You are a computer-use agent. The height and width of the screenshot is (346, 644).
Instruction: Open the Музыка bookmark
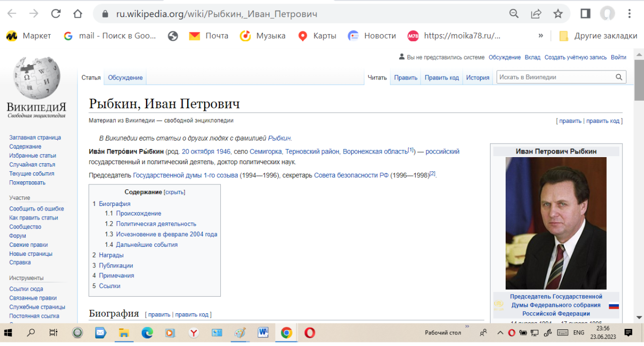tap(263, 36)
